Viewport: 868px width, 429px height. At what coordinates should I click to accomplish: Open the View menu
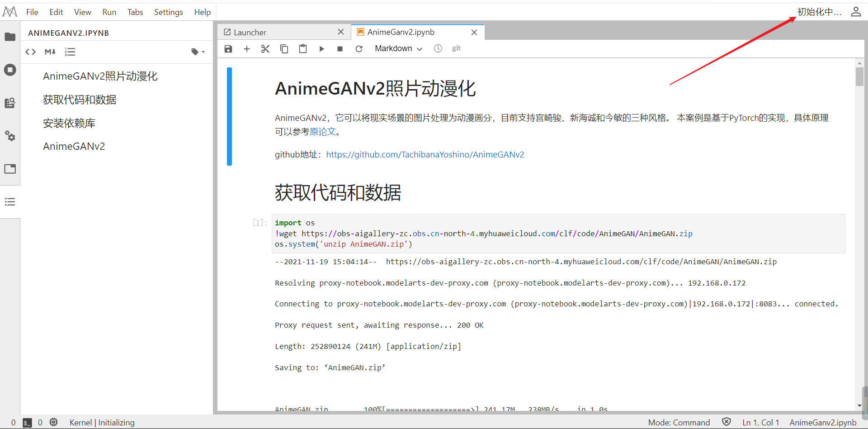pyautogui.click(x=83, y=12)
